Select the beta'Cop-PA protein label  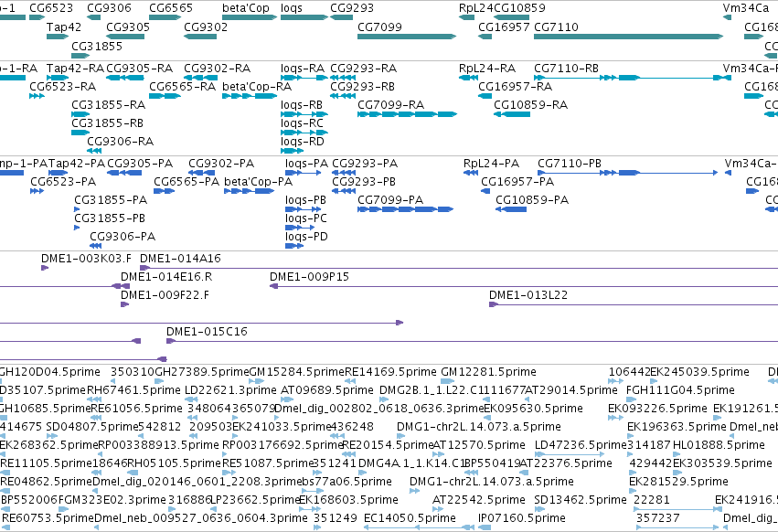click(259, 182)
